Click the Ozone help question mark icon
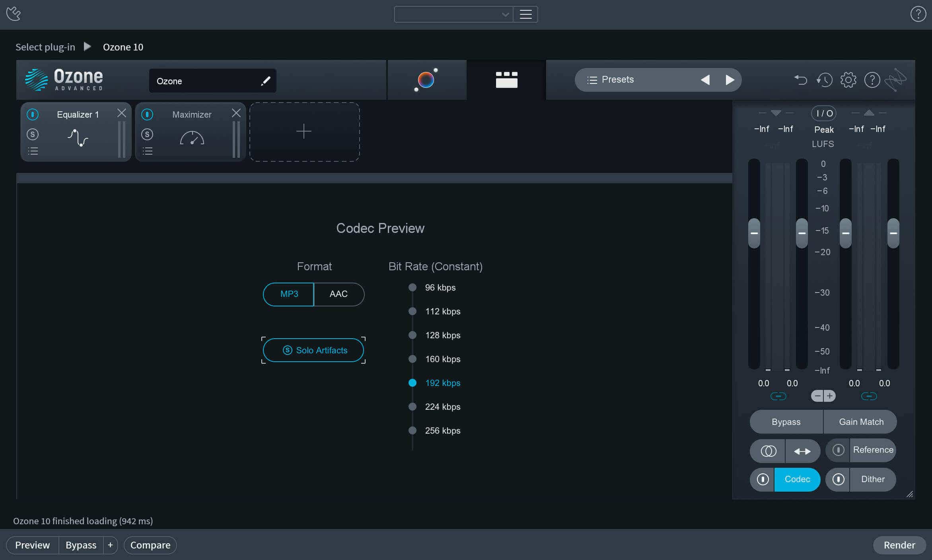932x560 pixels. tap(872, 80)
